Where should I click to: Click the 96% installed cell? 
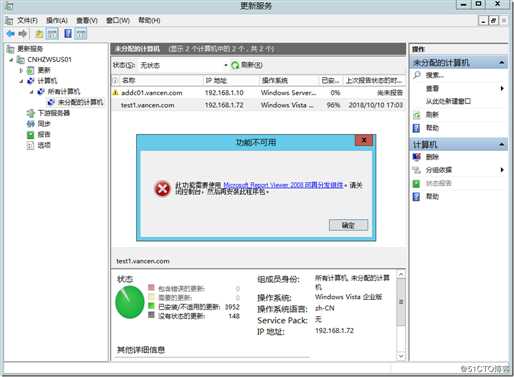[333, 105]
